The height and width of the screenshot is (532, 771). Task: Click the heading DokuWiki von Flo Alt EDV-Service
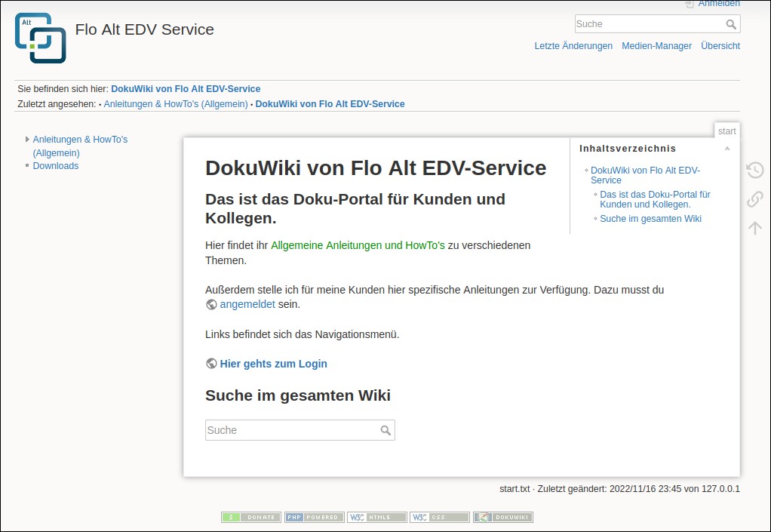[x=376, y=168]
